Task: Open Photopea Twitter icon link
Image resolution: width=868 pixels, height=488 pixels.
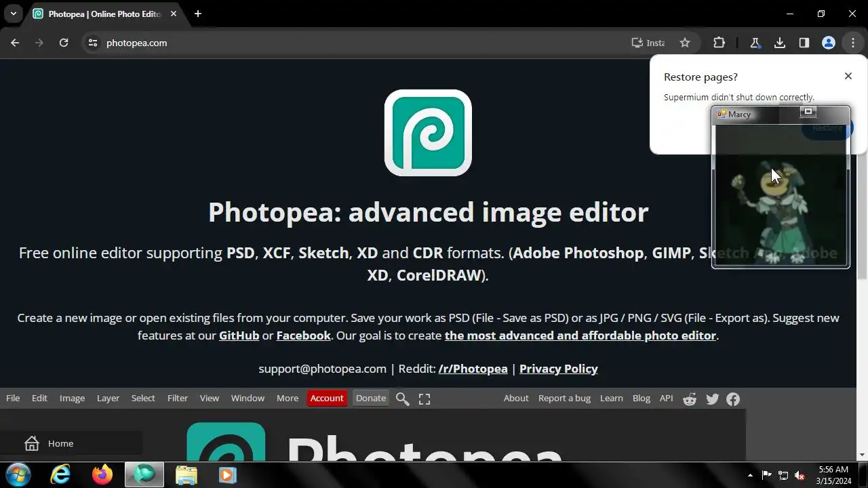Action: coord(712,399)
